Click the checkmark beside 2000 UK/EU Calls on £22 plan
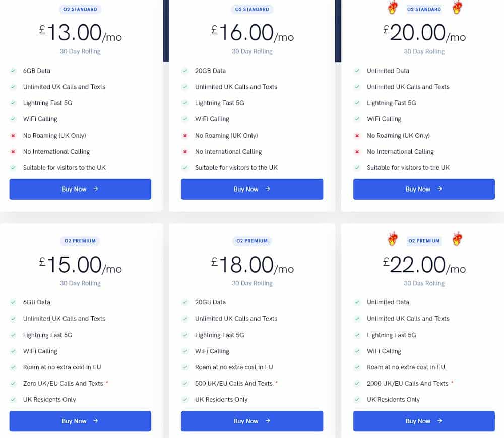 [x=357, y=383]
